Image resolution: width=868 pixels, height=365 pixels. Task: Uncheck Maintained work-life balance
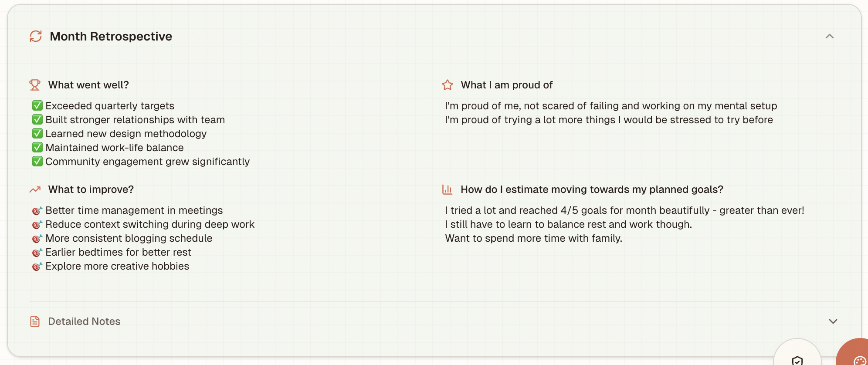pyautogui.click(x=37, y=148)
